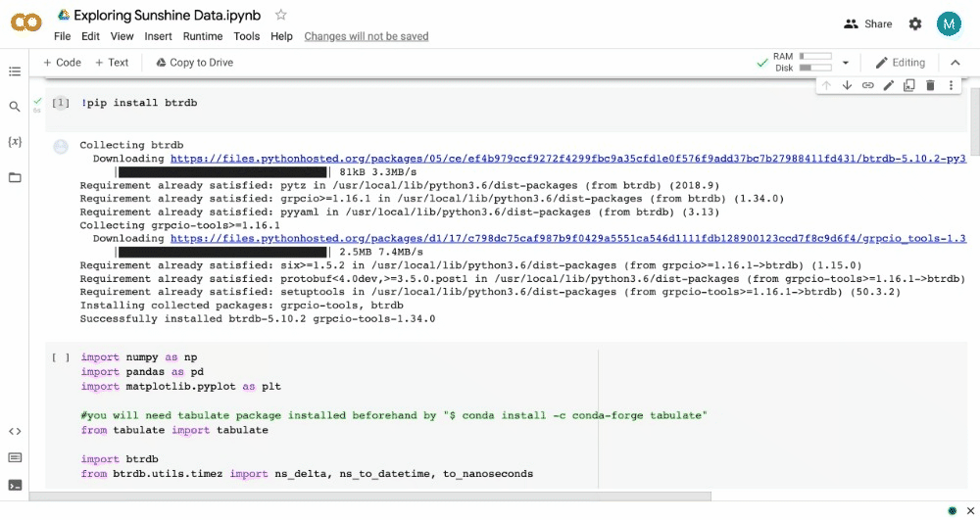This screenshot has width=980, height=520.
Task: Run the import numpy cell
Action: [61, 357]
